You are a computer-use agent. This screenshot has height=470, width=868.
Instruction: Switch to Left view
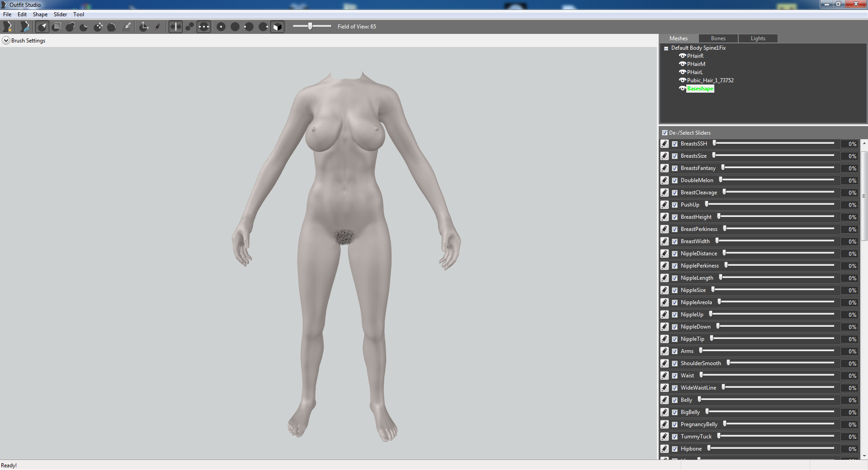[x=249, y=27]
